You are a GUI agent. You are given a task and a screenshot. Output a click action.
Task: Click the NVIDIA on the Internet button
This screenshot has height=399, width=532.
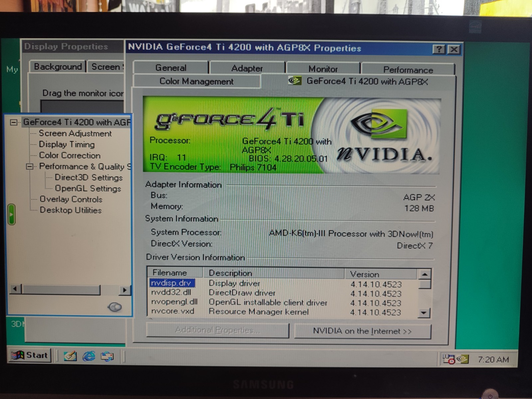362,331
